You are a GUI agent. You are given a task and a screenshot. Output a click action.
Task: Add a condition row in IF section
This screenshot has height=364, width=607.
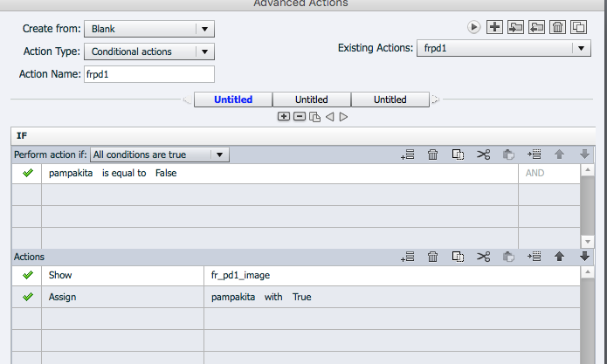(x=407, y=155)
